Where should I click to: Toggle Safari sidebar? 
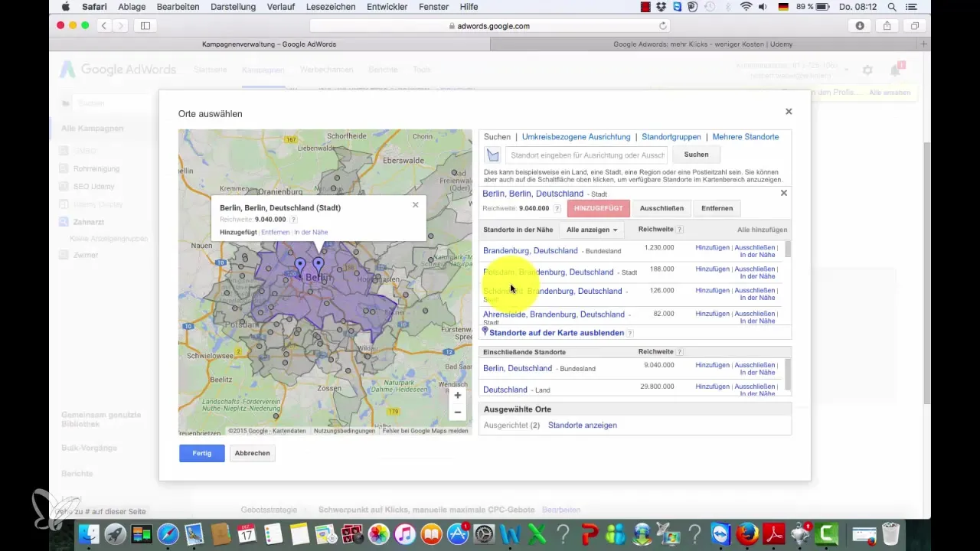coord(145,25)
